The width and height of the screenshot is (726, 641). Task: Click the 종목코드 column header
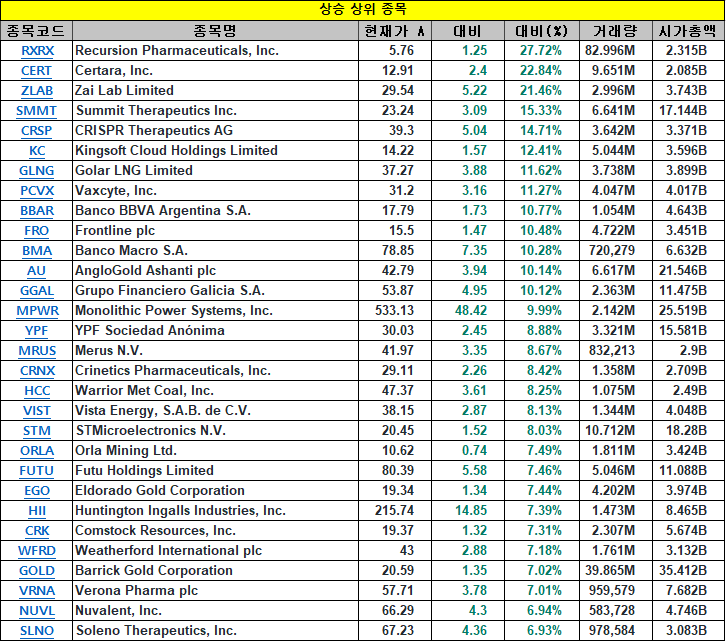[x=36, y=31]
